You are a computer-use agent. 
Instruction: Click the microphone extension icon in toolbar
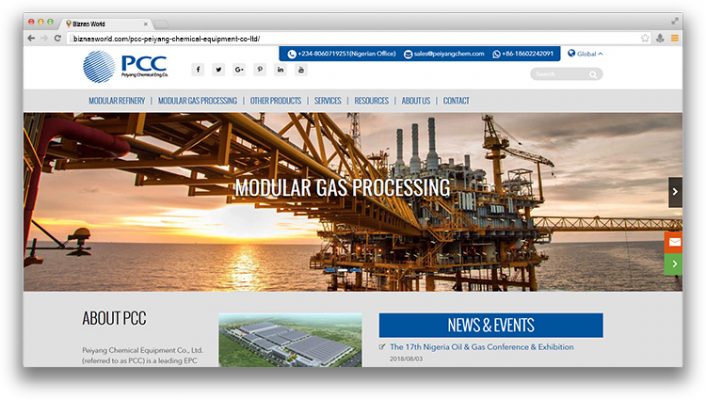[x=660, y=38]
